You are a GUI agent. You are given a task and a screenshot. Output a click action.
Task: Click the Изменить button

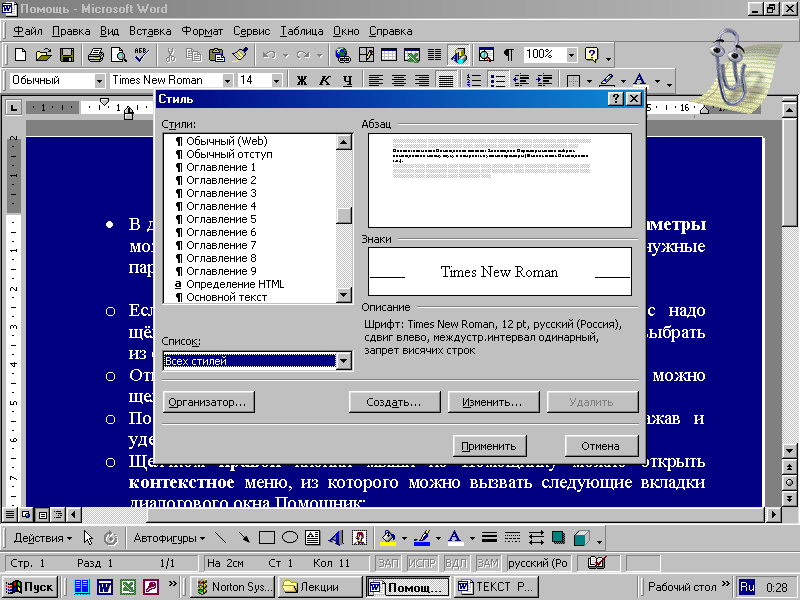click(493, 402)
